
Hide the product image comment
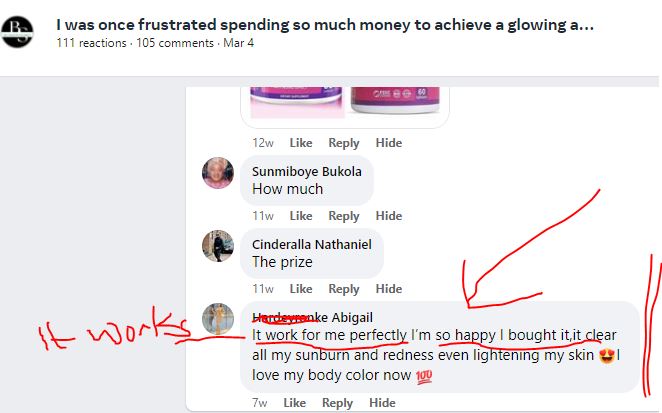[x=389, y=143]
